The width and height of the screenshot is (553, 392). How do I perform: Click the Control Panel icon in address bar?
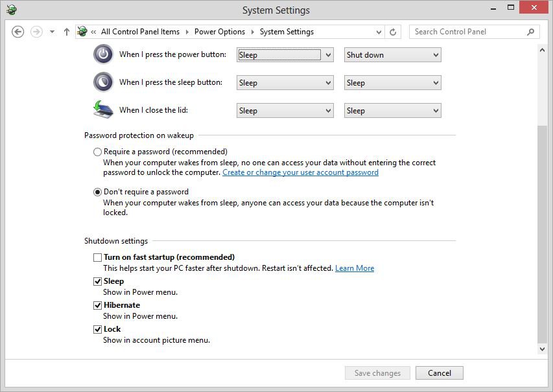pos(82,32)
